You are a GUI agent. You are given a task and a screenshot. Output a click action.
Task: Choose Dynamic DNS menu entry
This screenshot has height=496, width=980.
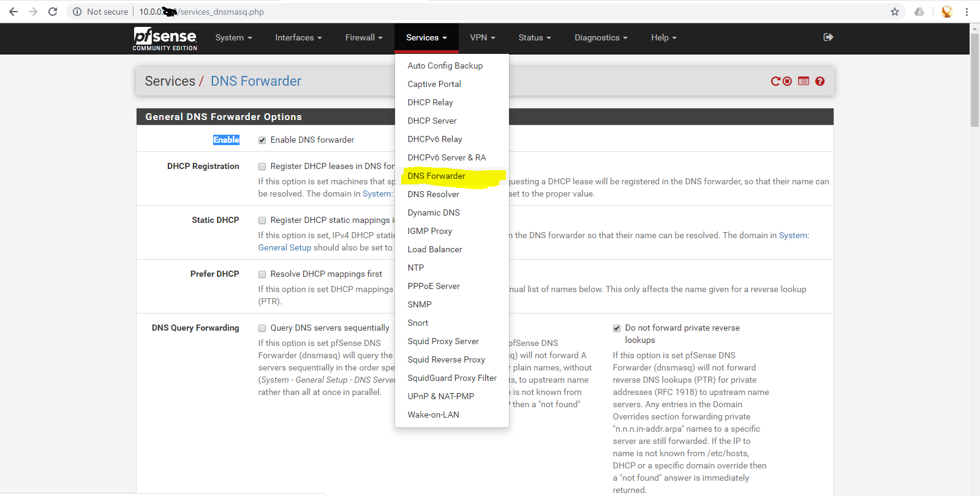452,212
